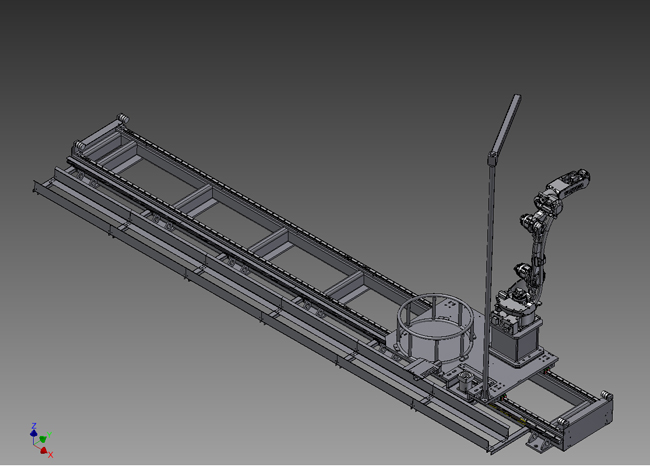
Task: Select the robot arm's upper wrist
Action: click(x=568, y=185)
